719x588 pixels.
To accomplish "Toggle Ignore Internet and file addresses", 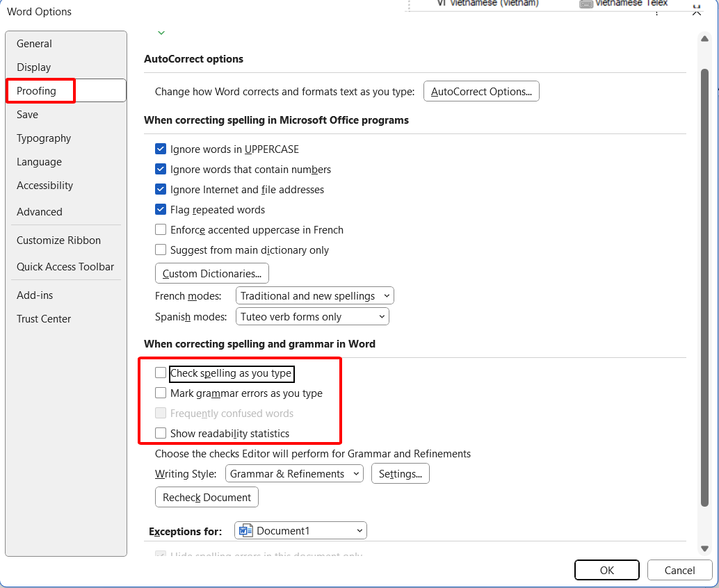I will point(161,189).
